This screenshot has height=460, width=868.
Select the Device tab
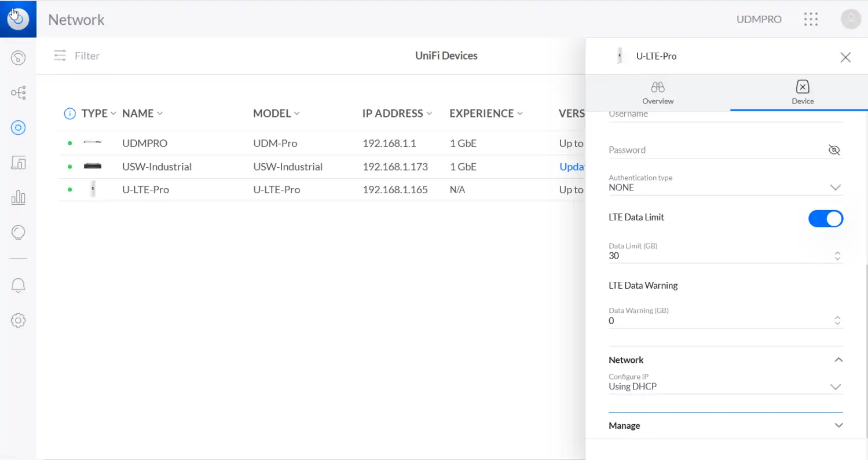tap(803, 93)
